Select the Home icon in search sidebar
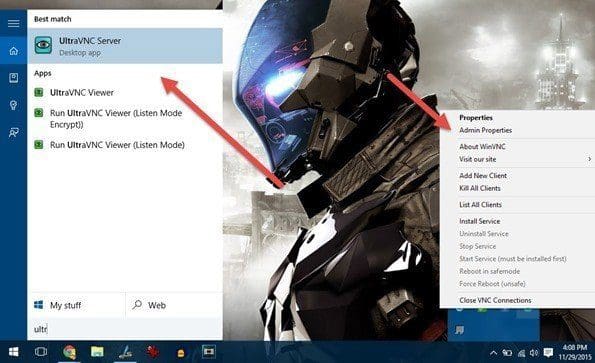 (x=14, y=50)
